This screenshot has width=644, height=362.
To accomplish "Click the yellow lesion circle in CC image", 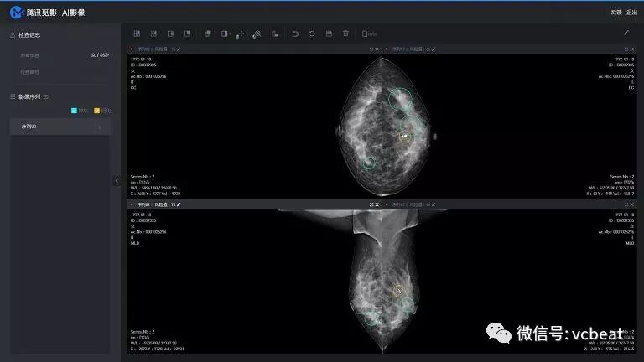I will 405,136.
